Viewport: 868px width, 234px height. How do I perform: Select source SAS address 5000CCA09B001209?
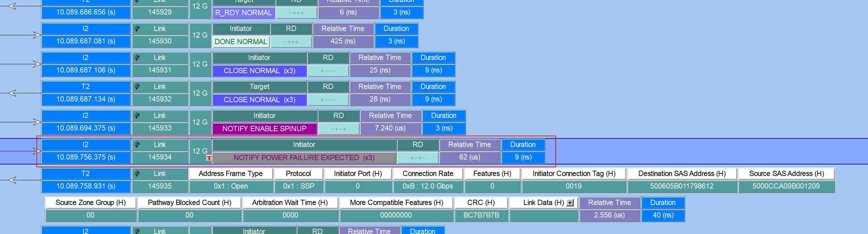[x=786, y=186]
